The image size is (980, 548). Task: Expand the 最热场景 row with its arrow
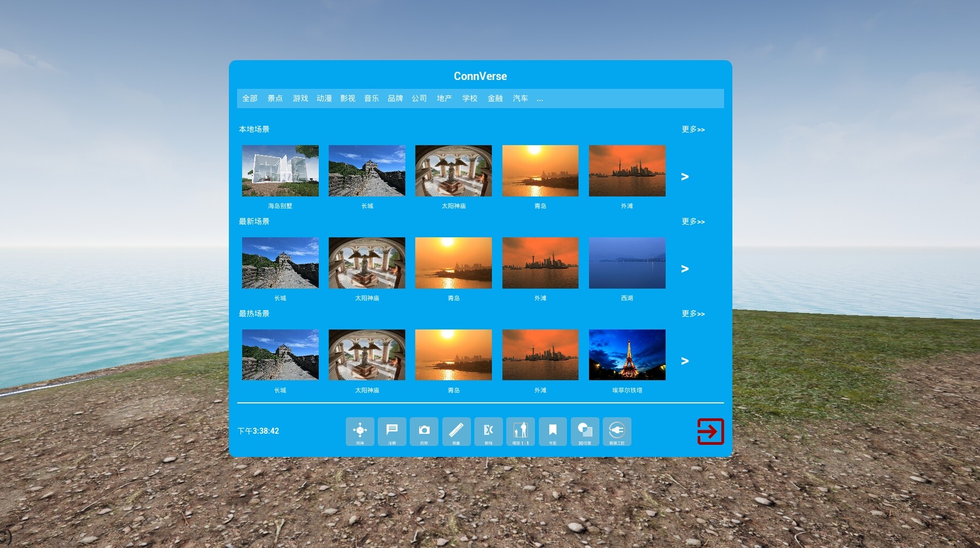[x=684, y=361]
